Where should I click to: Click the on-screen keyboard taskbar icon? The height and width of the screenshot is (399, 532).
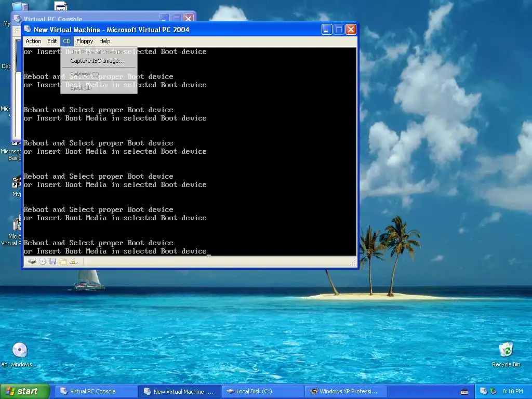[x=464, y=392]
